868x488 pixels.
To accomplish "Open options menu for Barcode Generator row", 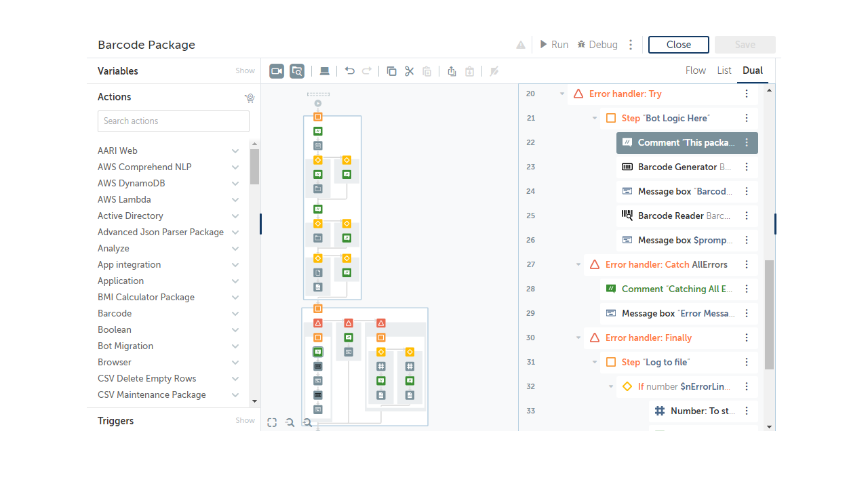I will coord(747,167).
